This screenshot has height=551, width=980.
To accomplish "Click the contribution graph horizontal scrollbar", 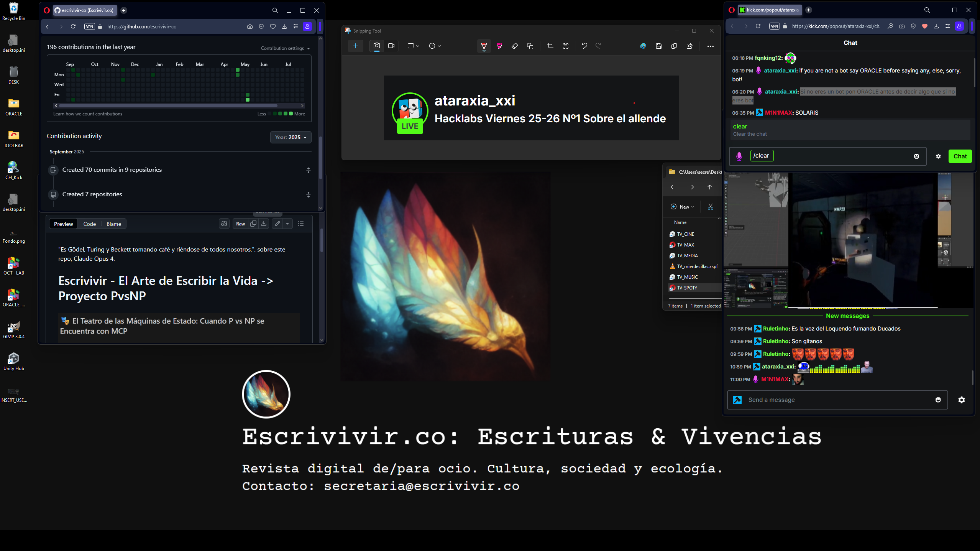I will tap(168, 105).
